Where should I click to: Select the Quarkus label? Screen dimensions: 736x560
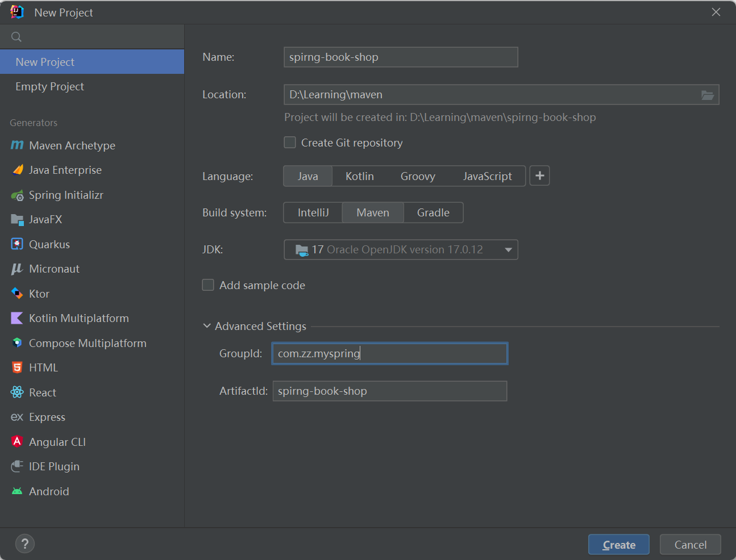coord(49,244)
